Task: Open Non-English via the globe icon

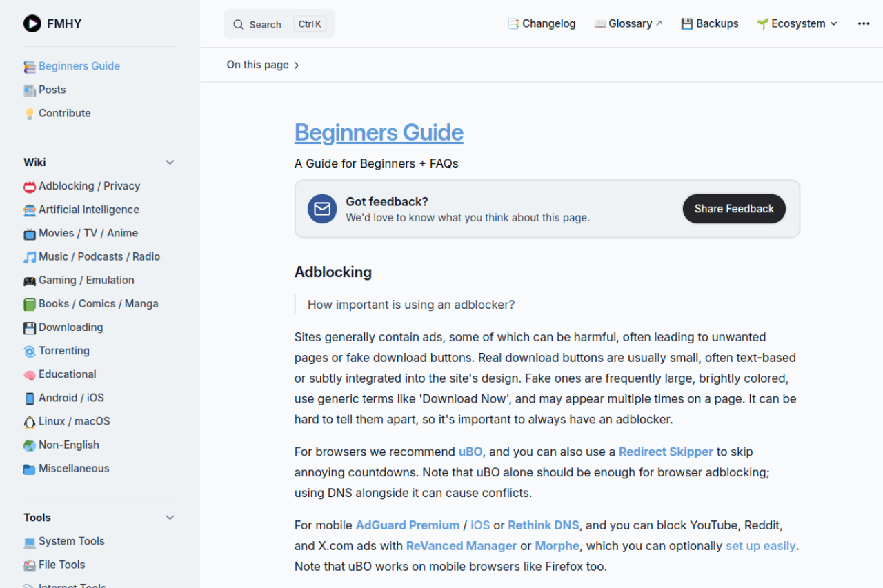Action: point(30,445)
